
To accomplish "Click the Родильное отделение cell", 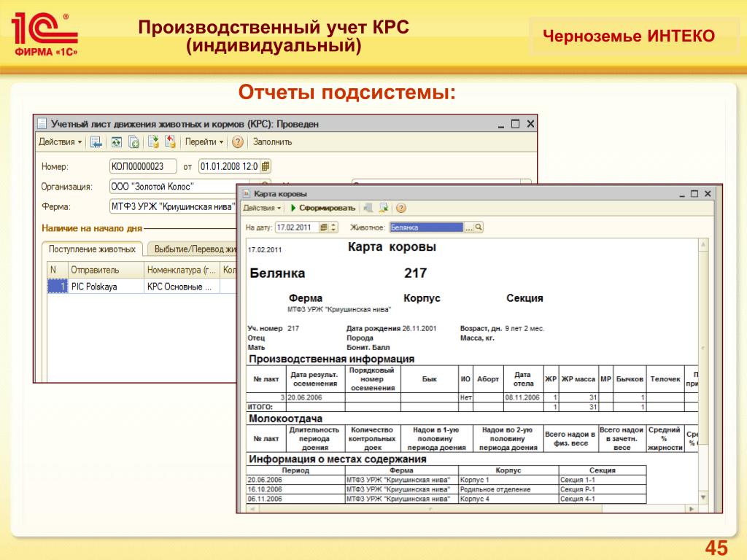I will pos(508,489).
